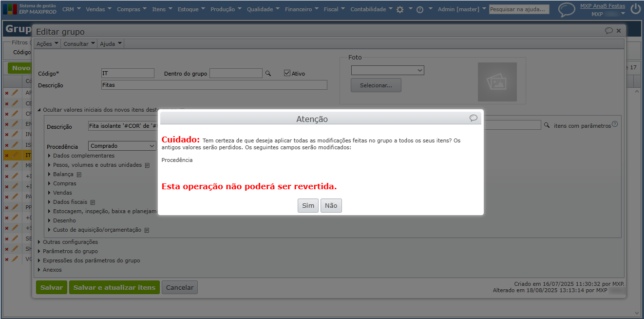Open the Ações menu
Viewport: 644px width, 319px height.
(x=47, y=44)
